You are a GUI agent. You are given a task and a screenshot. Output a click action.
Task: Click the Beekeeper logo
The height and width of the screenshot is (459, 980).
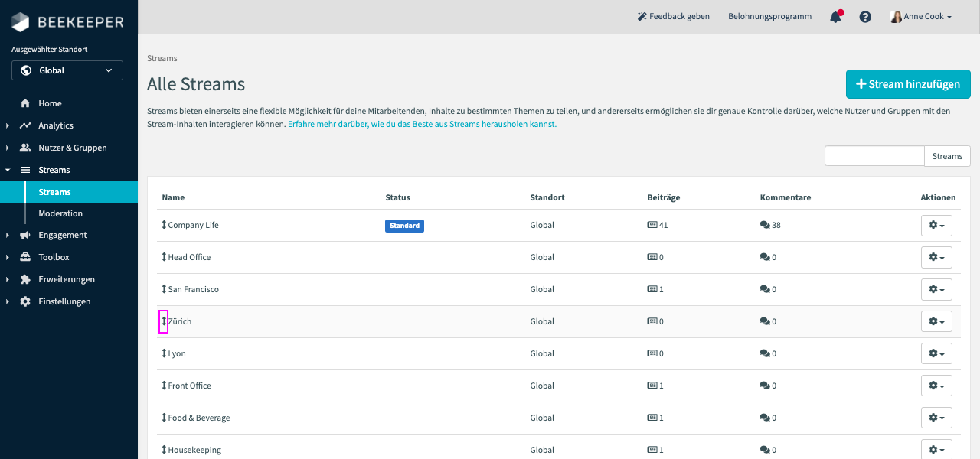[68, 22]
